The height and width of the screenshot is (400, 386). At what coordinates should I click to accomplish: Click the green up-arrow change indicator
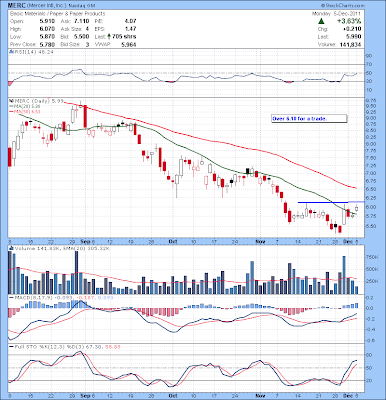point(321,21)
